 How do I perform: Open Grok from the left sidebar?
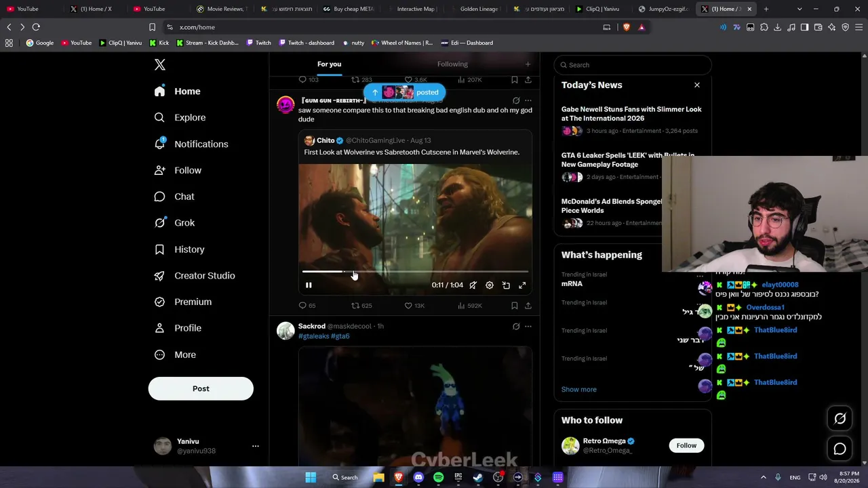coord(174,223)
